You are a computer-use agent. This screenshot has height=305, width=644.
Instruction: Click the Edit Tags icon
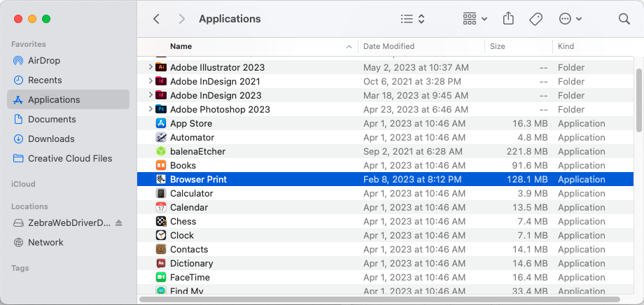(535, 19)
